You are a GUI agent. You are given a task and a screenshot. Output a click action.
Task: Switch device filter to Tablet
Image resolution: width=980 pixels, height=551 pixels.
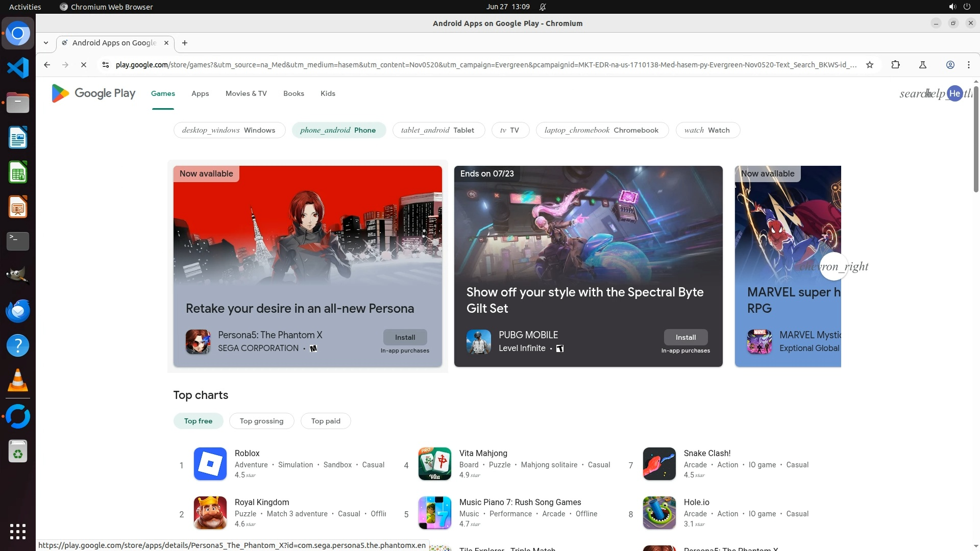[x=437, y=130]
